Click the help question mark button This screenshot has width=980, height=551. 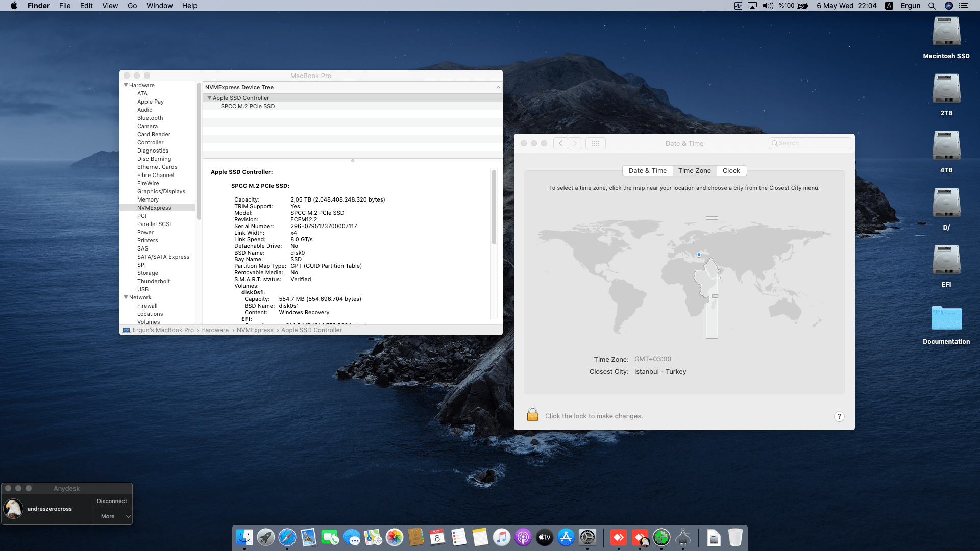click(x=839, y=416)
